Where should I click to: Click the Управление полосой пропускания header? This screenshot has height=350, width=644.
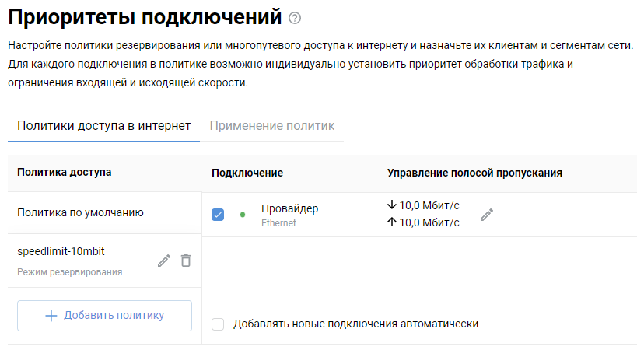click(x=474, y=173)
